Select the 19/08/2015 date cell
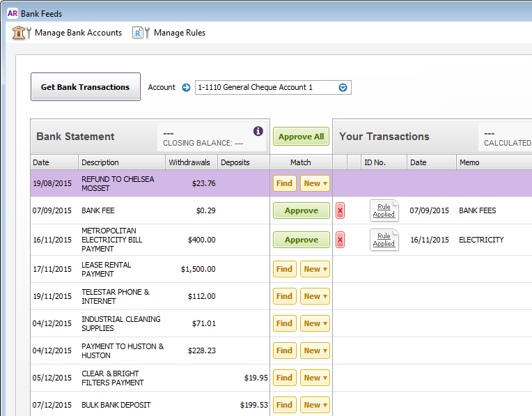This screenshot has height=416, width=532. tap(52, 183)
